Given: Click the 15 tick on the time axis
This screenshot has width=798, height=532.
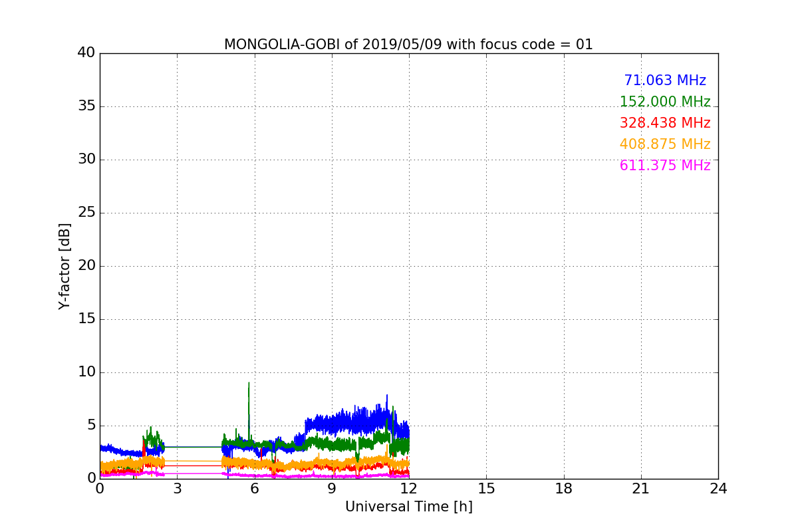Looking at the screenshot, I should pos(486,489).
